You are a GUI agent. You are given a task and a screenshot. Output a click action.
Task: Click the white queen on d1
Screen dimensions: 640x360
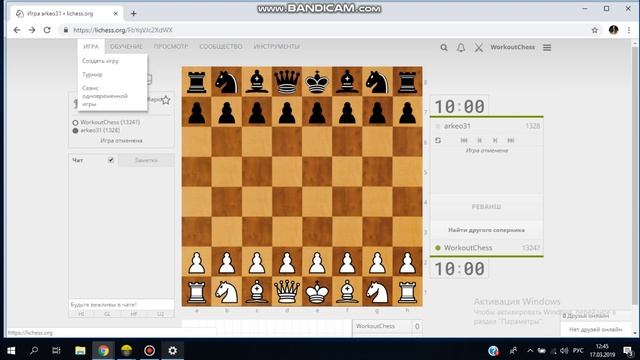[x=287, y=292]
